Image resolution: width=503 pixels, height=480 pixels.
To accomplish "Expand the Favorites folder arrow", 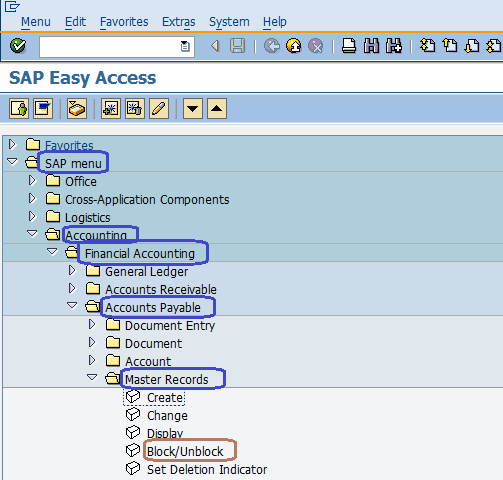I will (12, 144).
